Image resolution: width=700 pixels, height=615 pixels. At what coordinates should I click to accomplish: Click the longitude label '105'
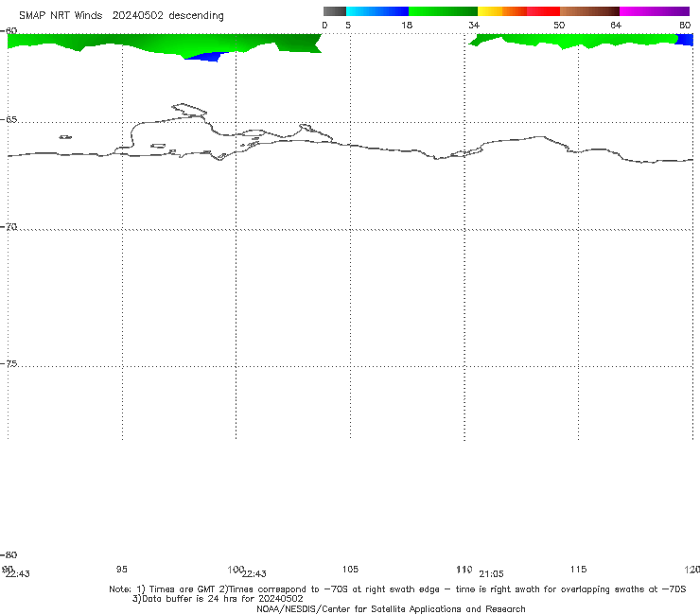click(350, 570)
